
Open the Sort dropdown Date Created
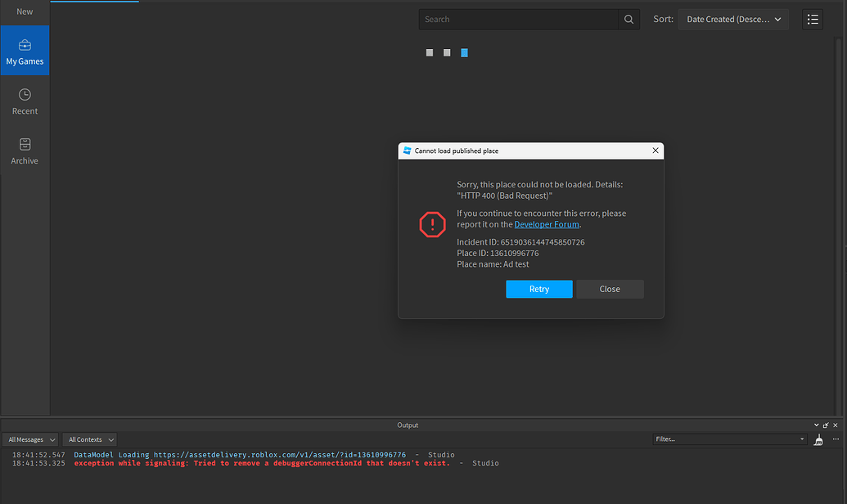[x=733, y=20]
